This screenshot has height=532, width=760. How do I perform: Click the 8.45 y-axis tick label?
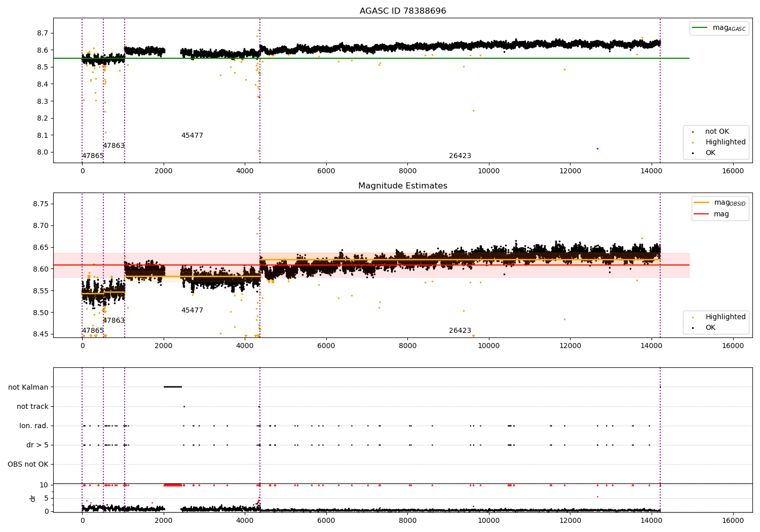coord(41,334)
